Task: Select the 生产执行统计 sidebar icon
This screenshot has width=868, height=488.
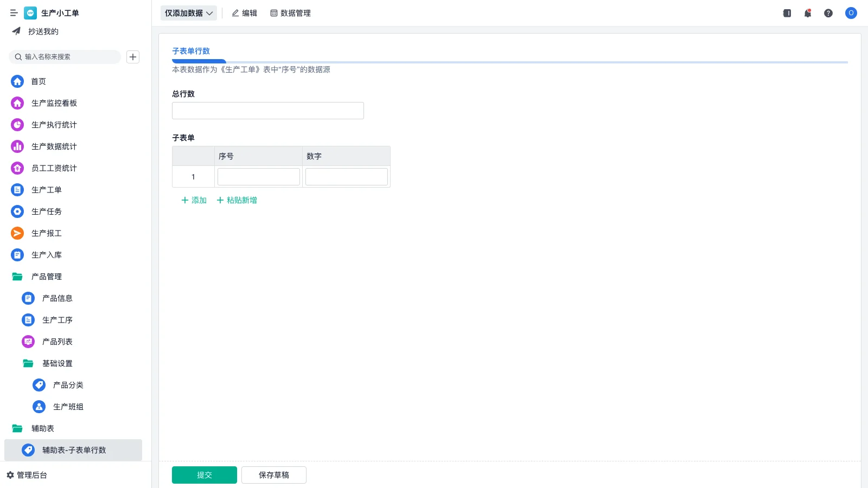Action: point(17,125)
